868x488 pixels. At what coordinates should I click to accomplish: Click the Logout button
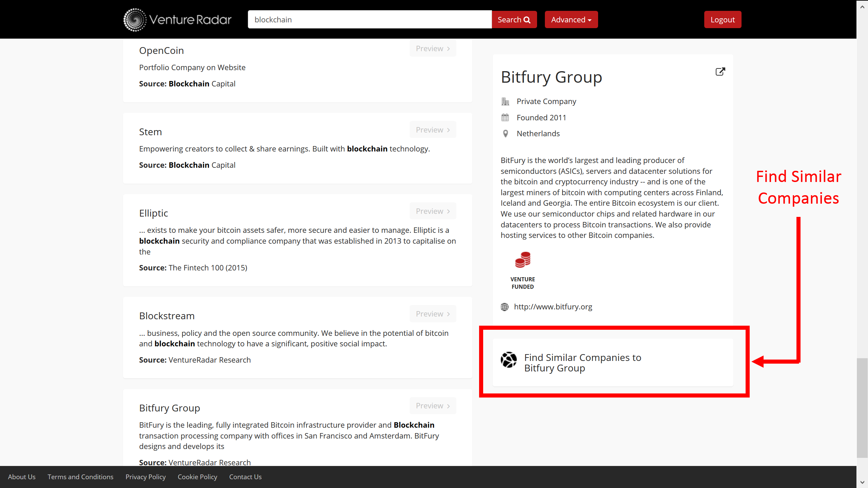click(723, 19)
